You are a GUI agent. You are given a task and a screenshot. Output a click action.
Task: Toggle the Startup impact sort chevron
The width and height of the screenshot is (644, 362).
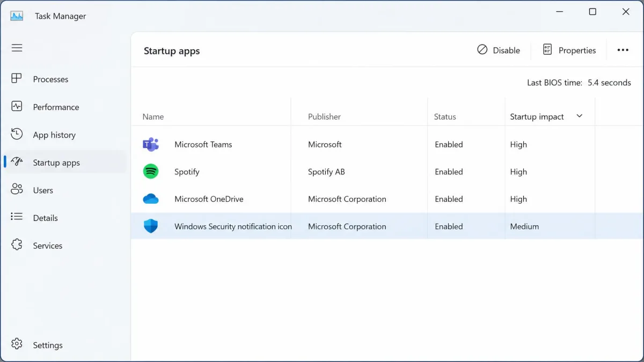(579, 116)
